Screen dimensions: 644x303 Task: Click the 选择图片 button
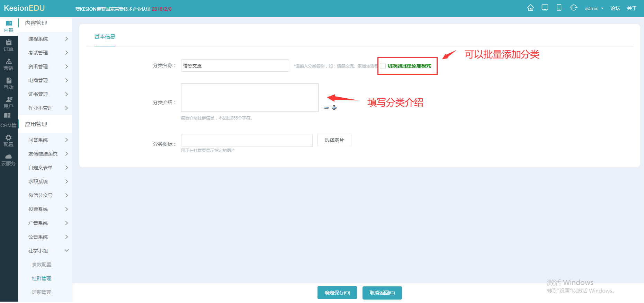(x=334, y=140)
